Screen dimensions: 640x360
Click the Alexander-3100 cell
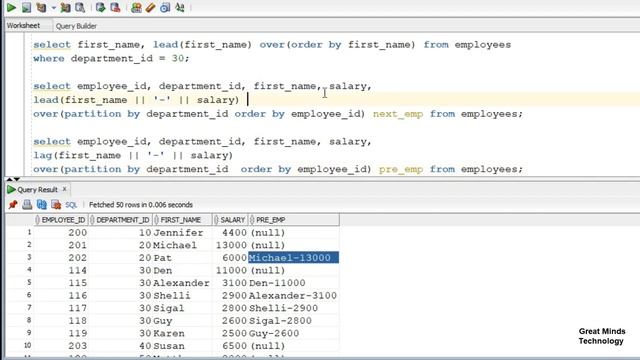click(x=293, y=296)
